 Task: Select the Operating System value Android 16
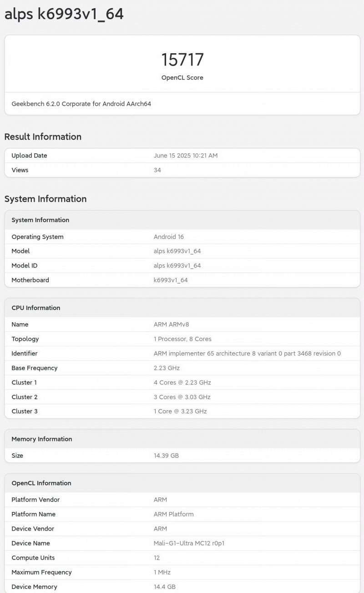pos(169,237)
